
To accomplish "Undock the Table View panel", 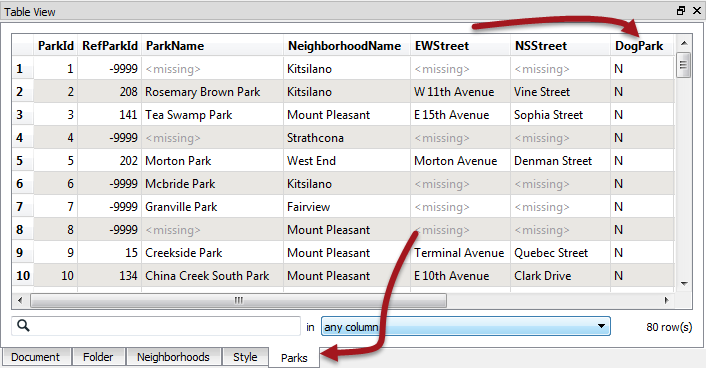I will click(x=681, y=10).
